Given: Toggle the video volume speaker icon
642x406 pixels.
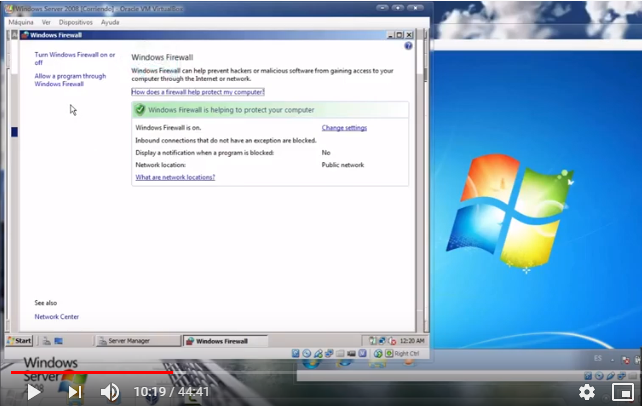Looking at the screenshot, I should click(x=110, y=392).
